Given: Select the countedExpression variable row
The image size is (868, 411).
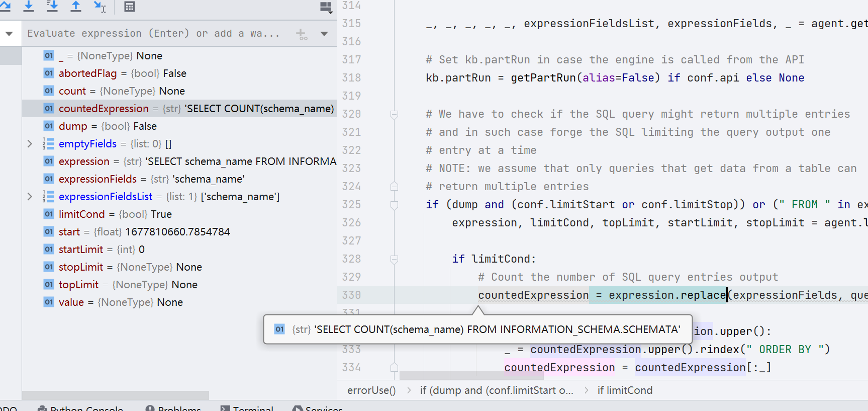Looking at the screenshot, I should coord(179,109).
